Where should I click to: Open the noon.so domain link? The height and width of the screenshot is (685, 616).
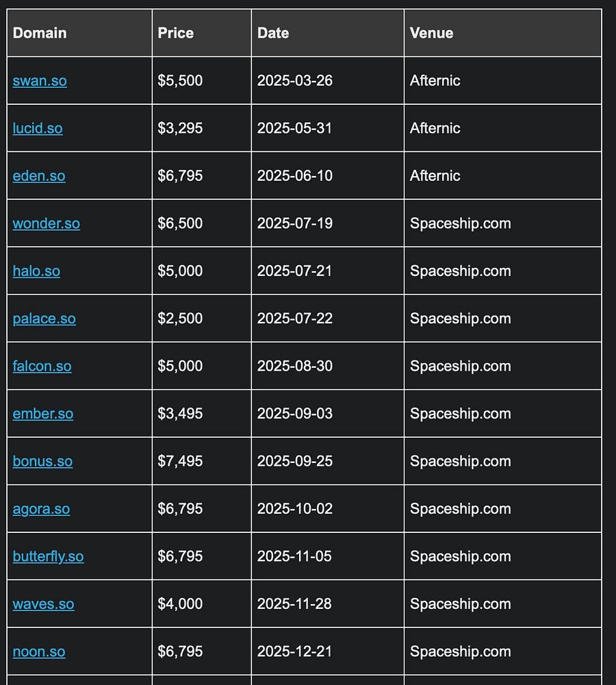tap(39, 652)
